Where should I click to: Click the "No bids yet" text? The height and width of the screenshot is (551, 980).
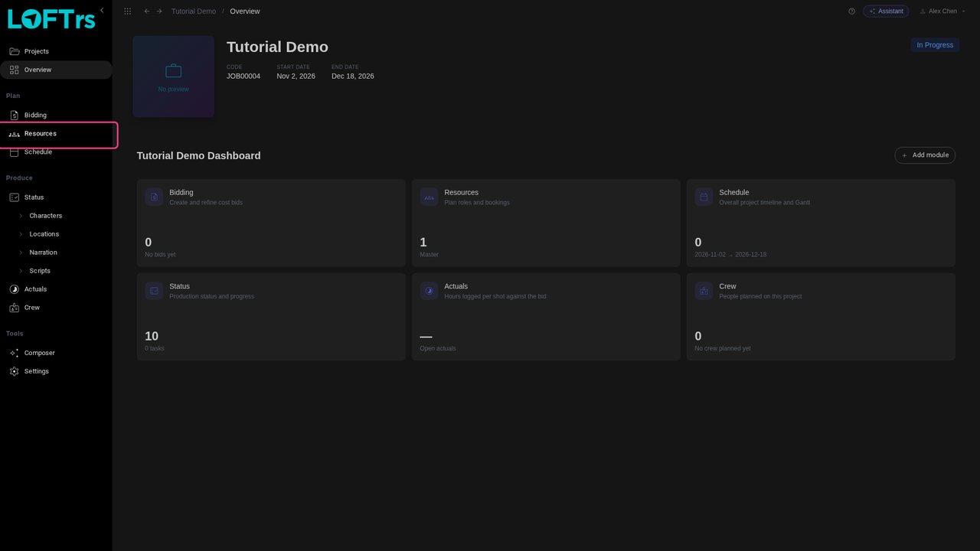point(160,255)
